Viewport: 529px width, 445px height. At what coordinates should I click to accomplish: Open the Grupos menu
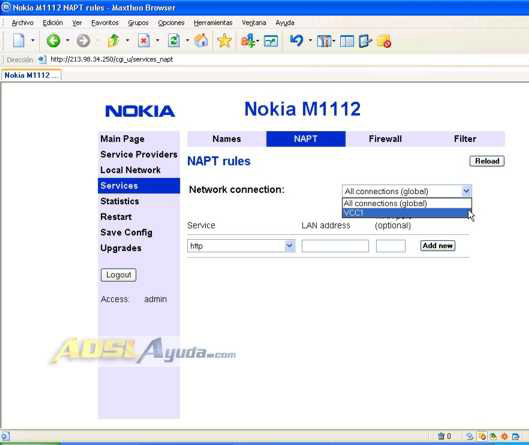(x=138, y=23)
